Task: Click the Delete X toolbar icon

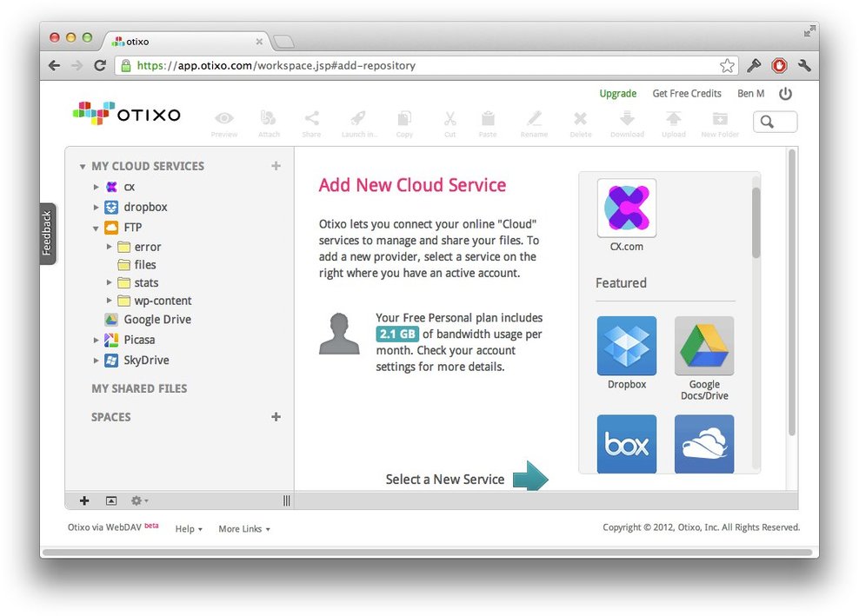Action: click(x=580, y=118)
